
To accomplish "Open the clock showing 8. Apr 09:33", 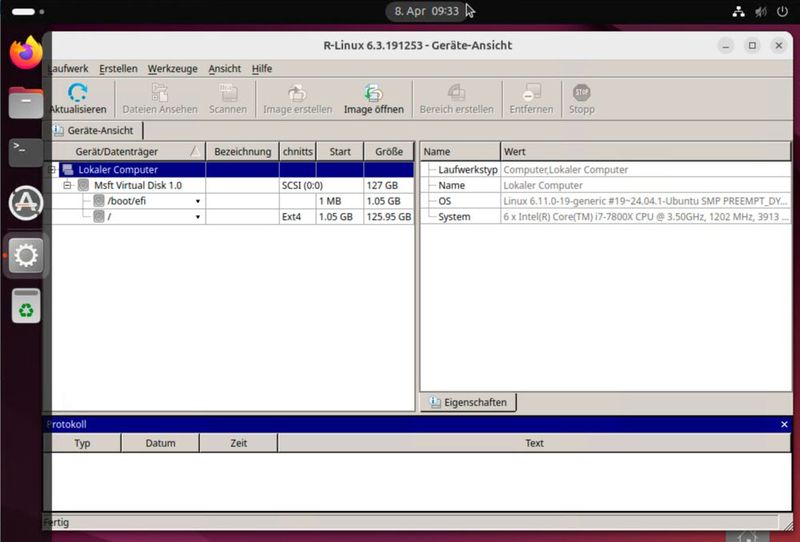I will click(427, 11).
